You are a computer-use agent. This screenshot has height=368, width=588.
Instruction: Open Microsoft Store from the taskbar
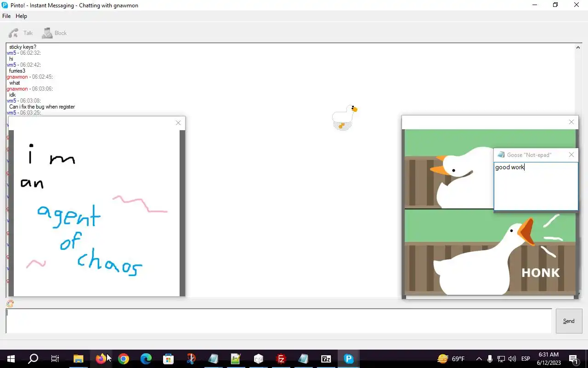(169, 359)
